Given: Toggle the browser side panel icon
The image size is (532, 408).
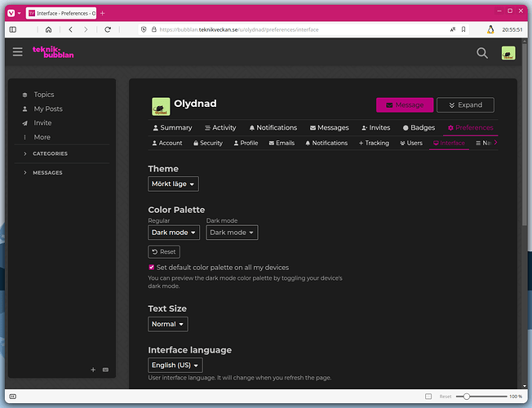Looking at the screenshot, I should [13, 29].
